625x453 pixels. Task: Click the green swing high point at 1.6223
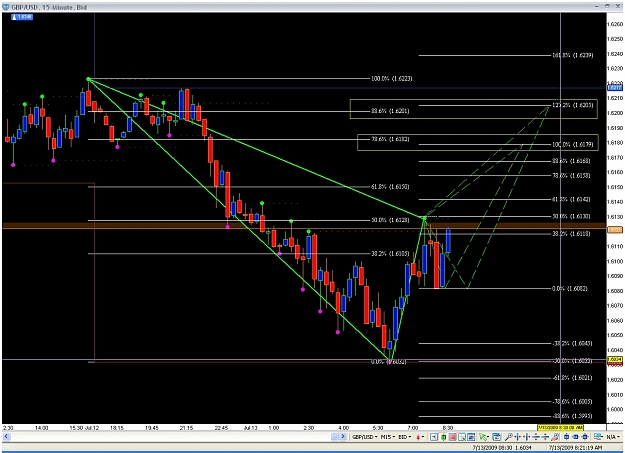[x=88, y=79]
